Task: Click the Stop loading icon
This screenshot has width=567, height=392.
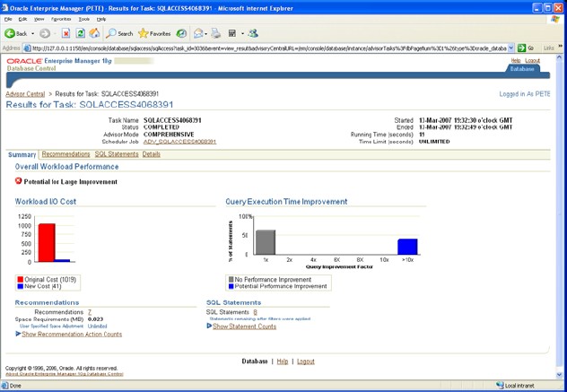Action: coord(65,33)
